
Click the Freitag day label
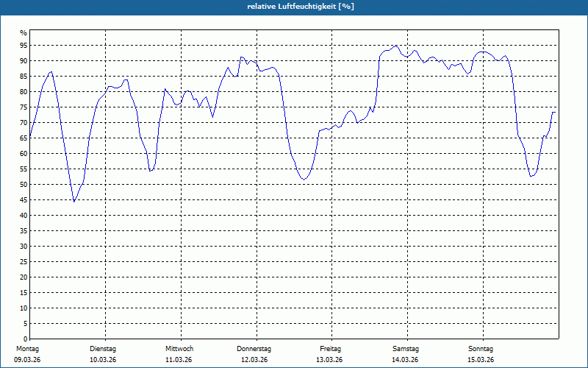(330, 349)
